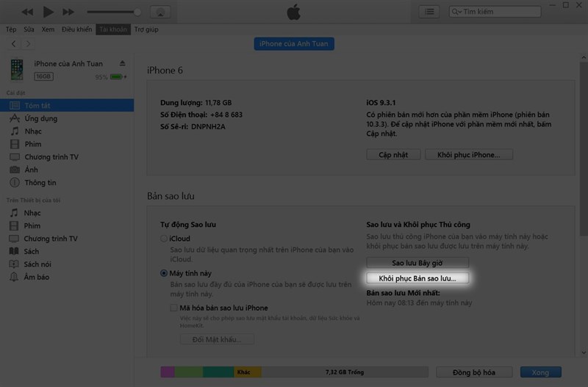
Task: Click the iPhone device thumbnail in sidebar
Action: (17, 69)
